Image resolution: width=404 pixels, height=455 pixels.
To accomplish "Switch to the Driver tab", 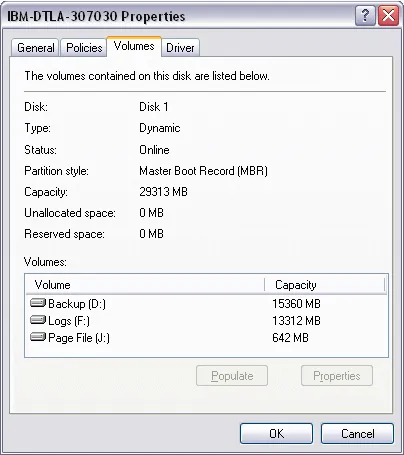I will click(x=180, y=48).
